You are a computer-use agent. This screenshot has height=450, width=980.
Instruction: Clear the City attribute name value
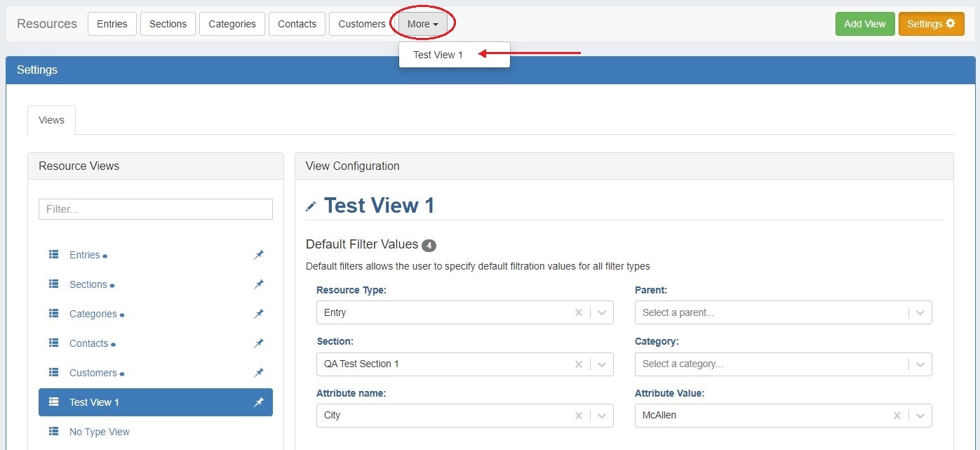[x=579, y=415]
